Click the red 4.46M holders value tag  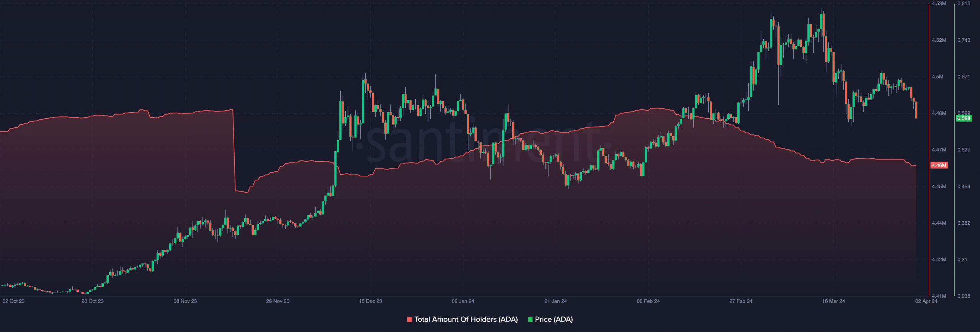(x=939, y=165)
